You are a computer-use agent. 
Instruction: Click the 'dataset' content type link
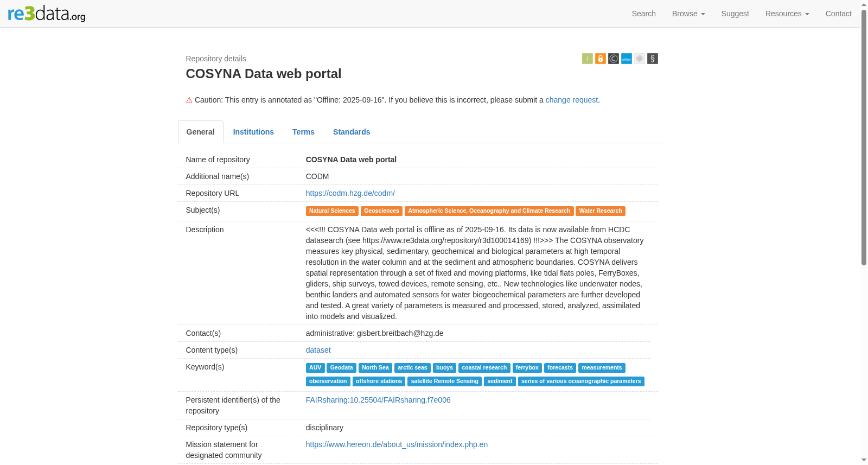pos(318,350)
